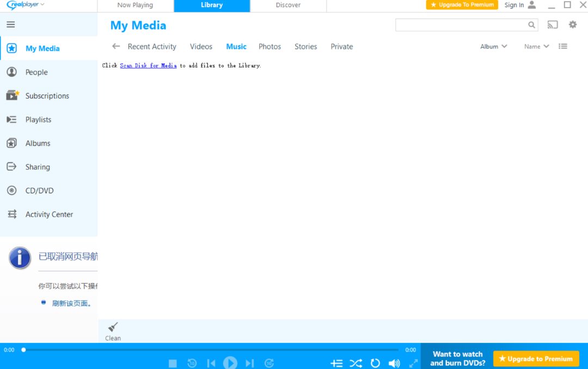Switch to the Photos category
This screenshot has height=369, width=588.
click(x=269, y=46)
